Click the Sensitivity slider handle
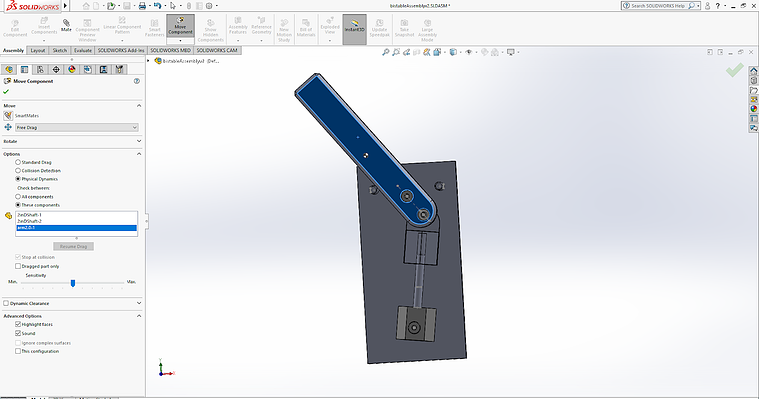Image resolution: width=759 pixels, height=399 pixels. pyautogui.click(x=73, y=283)
